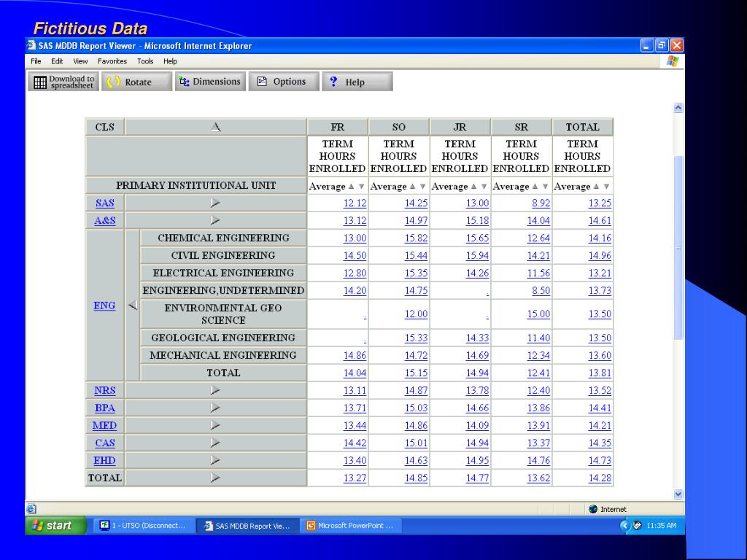Sort SO Average ascending
The width and height of the screenshot is (747, 560).
point(413,187)
